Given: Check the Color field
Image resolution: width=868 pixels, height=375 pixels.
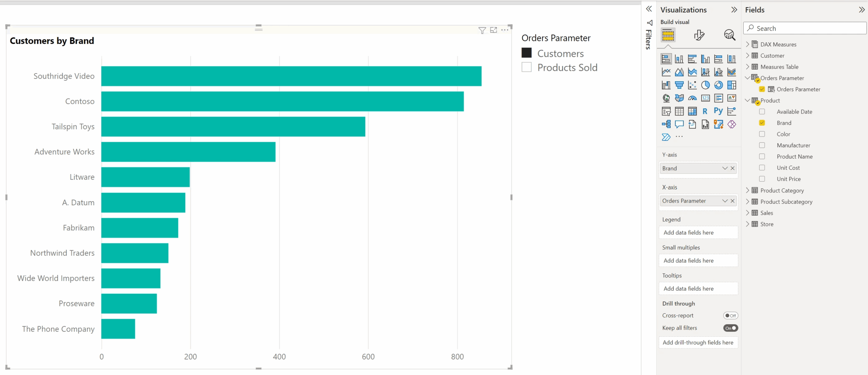Looking at the screenshot, I should tap(762, 134).
